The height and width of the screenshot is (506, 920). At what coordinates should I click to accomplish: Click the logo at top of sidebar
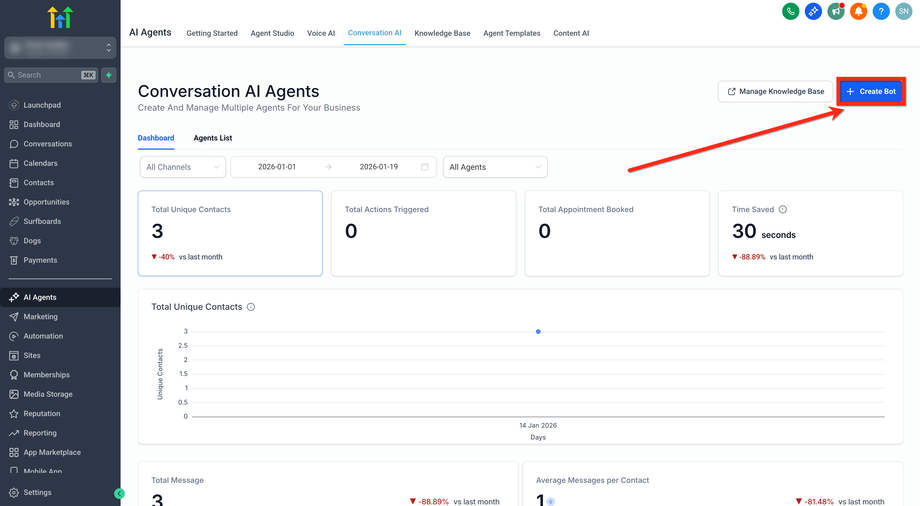pos(60,18)
